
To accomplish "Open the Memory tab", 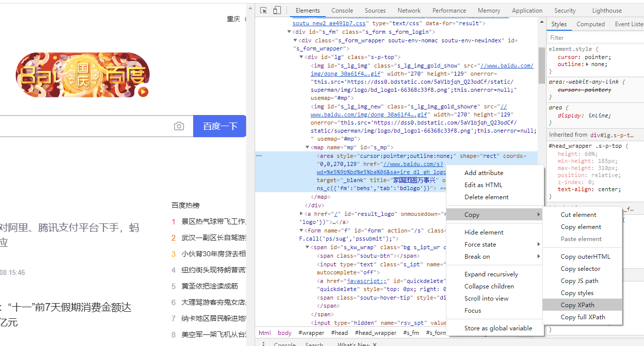I will tap(489, 11).
